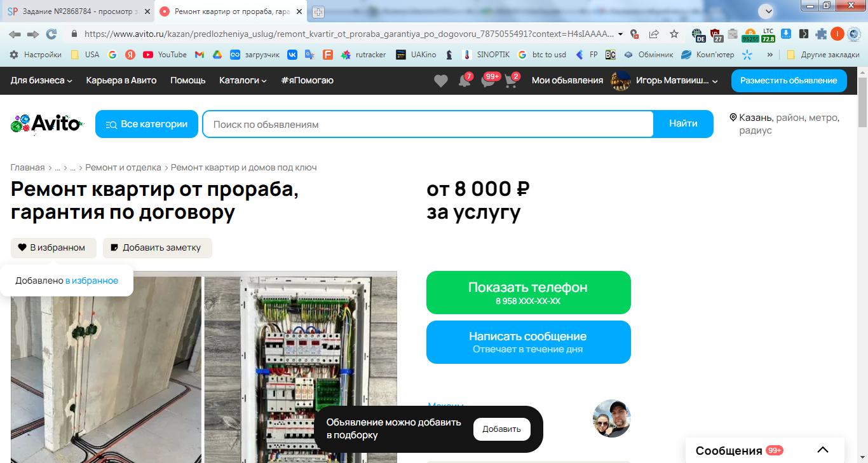Open Карьера в Авито menu item
Screen dimensions: 868x463
click(121, 80)
